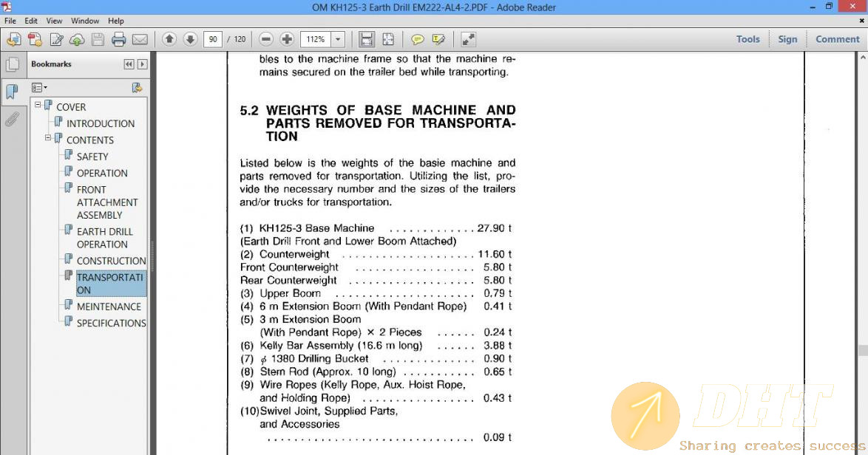Collapse the Bookmarks panel double-arrow button
Screen dimensions: 868x455
[129, 64]
